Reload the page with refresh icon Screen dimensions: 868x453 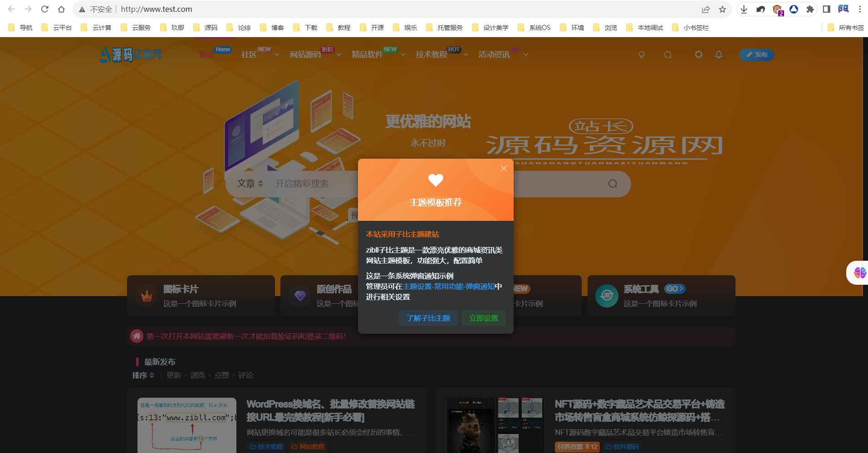point(45,9)
